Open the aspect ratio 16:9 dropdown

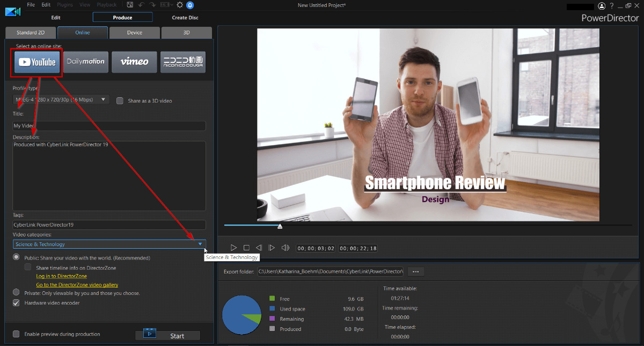(x=166, y=5)
